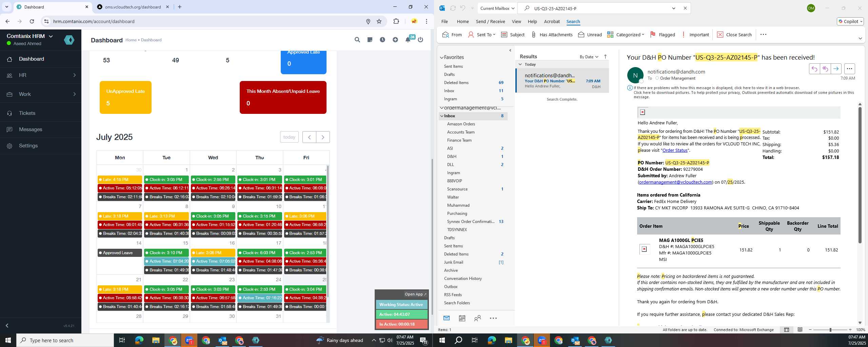
Task: Filter search results by Unread
Action: [590, 35]
